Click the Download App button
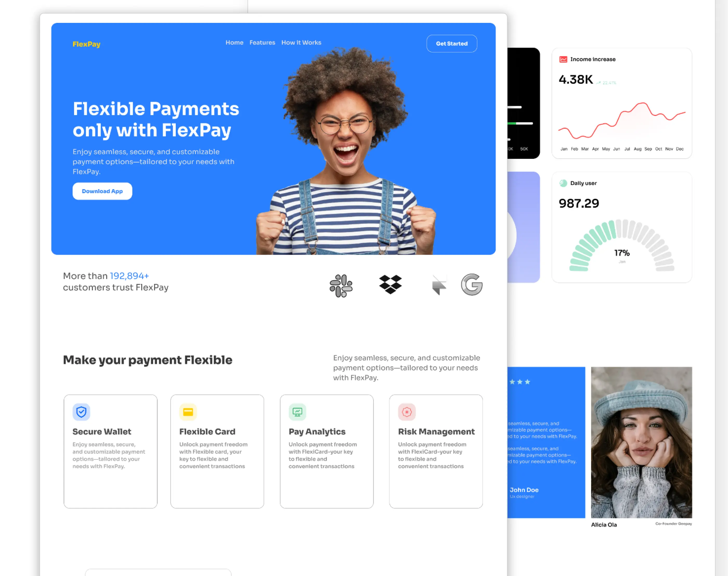The height and width of the screenshot is (576, 728). [102, 191]
